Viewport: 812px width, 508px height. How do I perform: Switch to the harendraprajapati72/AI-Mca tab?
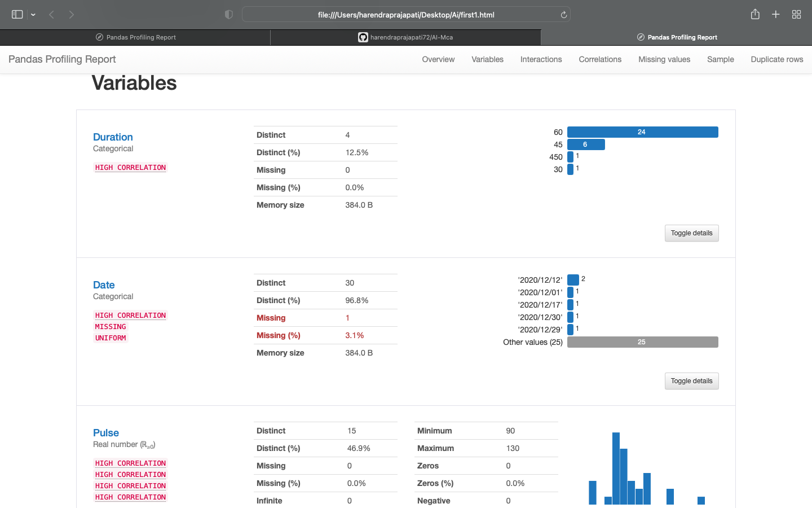tap(405, 37)
